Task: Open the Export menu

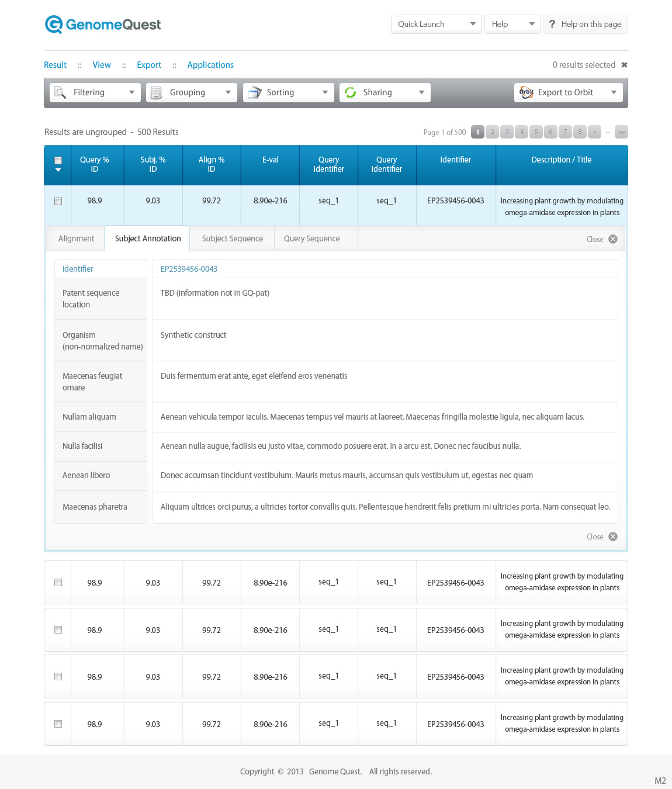Action: 149,65
